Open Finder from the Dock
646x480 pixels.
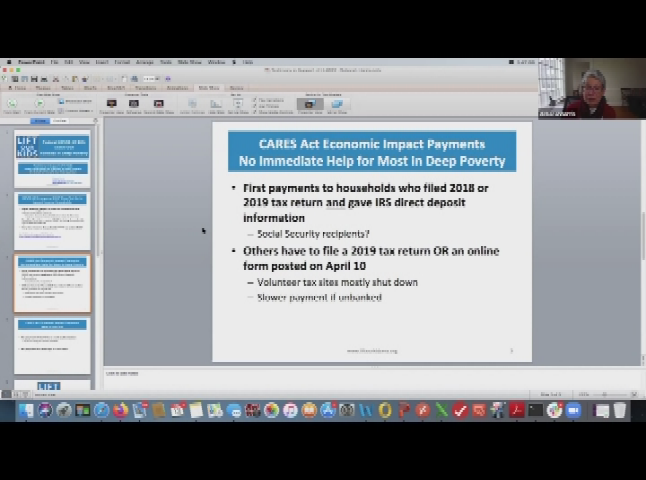tap(26, 410)
